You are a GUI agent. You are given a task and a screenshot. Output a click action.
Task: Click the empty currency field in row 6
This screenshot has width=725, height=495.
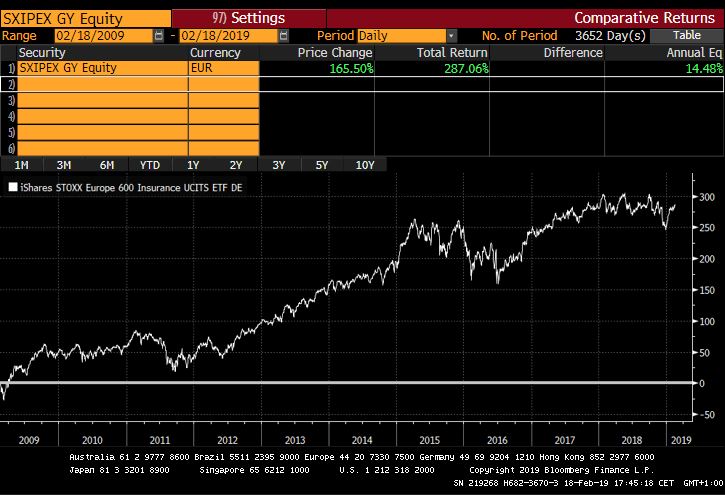pyautogui.click(x=224, y=148)
